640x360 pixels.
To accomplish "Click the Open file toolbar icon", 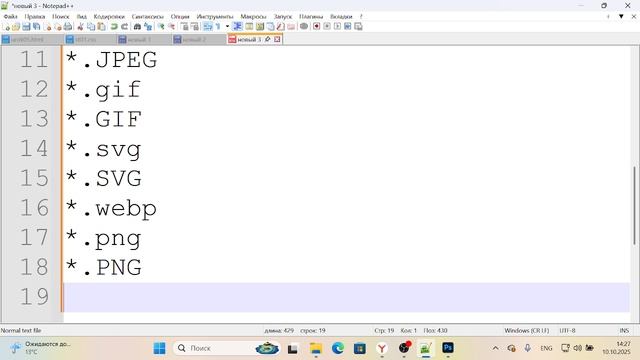I will tap(16, 27).
